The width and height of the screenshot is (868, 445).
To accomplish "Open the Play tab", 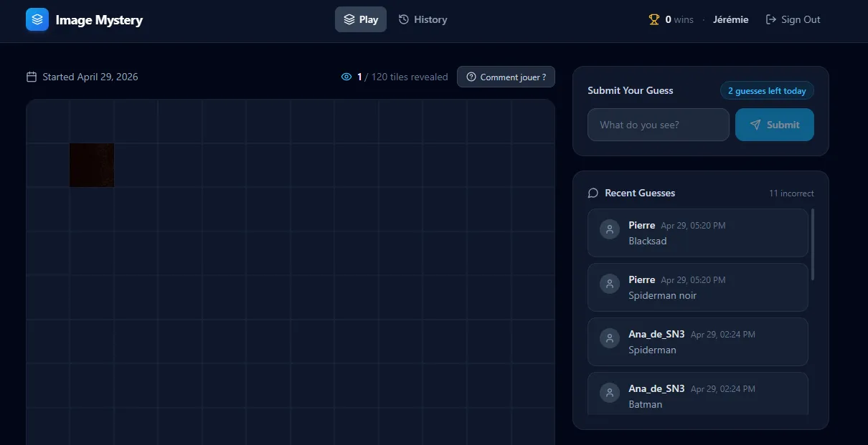I will coord(361,19).
